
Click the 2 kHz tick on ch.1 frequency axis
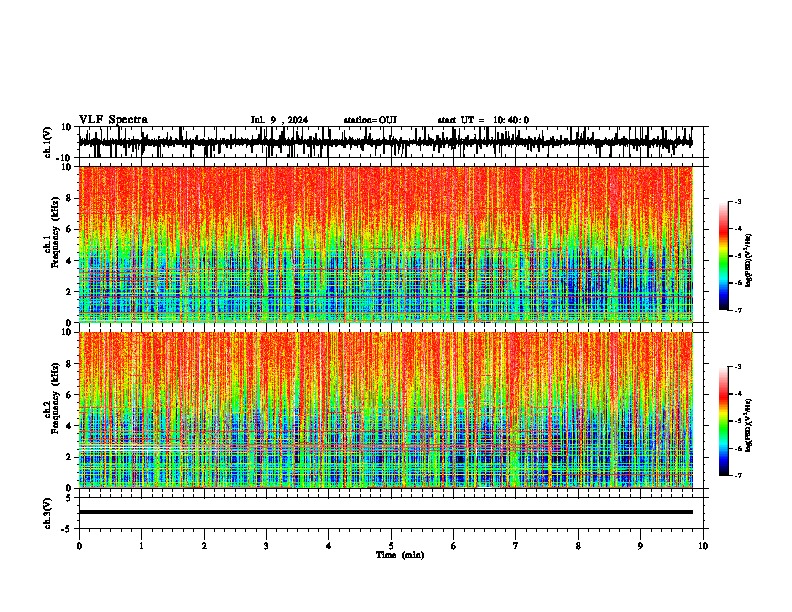click(x=69, y=291)
